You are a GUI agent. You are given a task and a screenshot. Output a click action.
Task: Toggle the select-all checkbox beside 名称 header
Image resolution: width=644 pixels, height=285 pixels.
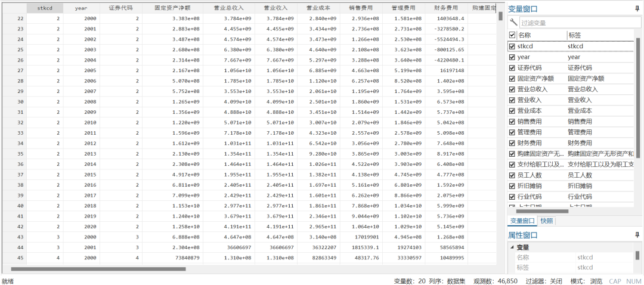[x=512, y=35]
